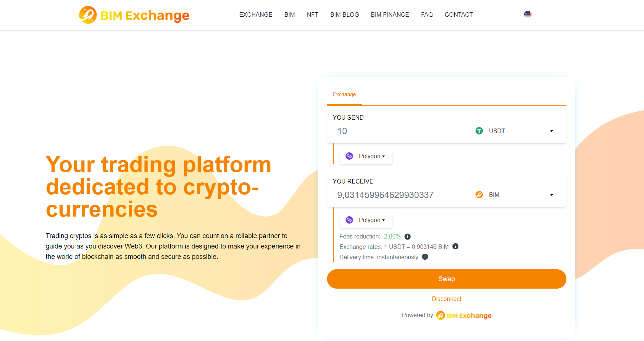Expand the USDT send currency dropdown
This screenshot has width=644, height=341.
tap(552, 131)
